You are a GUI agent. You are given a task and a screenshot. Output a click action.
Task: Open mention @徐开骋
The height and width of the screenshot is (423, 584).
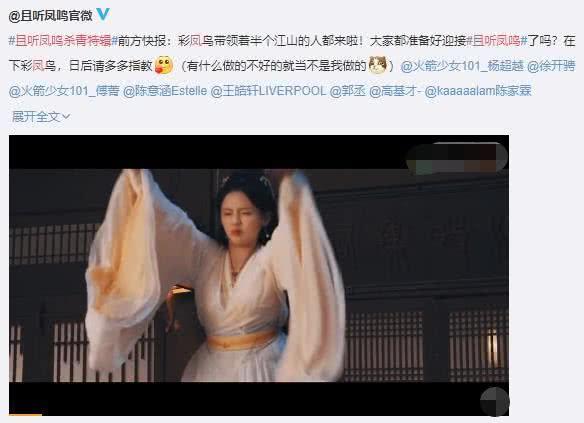point(551,66)
